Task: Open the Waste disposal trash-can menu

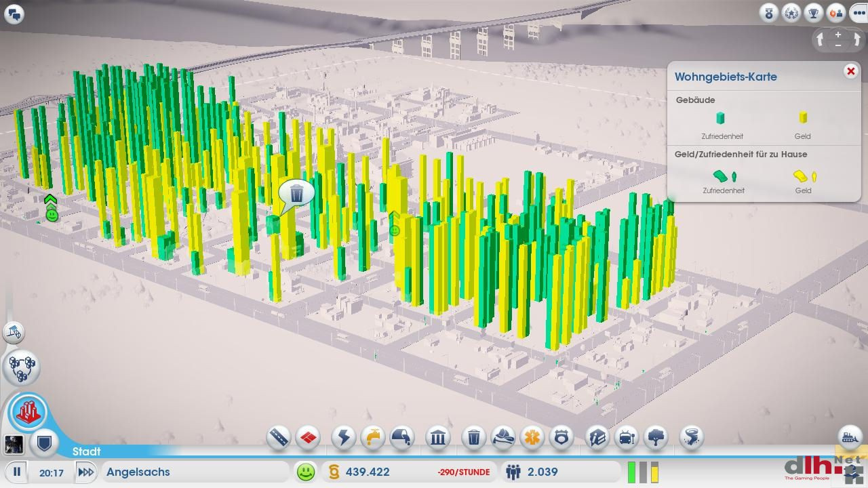Action: [474, 437]
